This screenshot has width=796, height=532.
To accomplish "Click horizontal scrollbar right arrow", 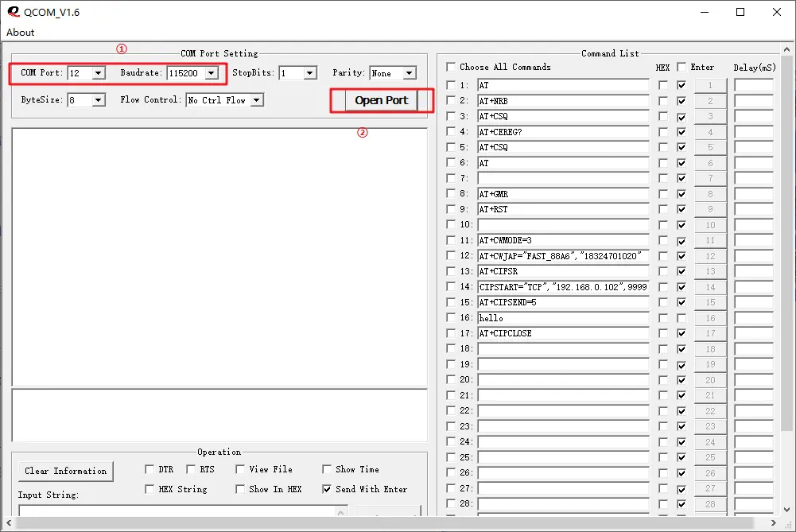I will coord(774,522).
